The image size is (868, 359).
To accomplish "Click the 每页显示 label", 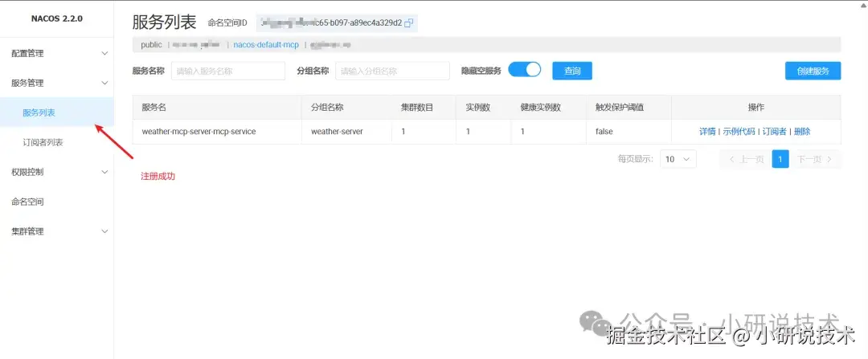I will (636, 159).
